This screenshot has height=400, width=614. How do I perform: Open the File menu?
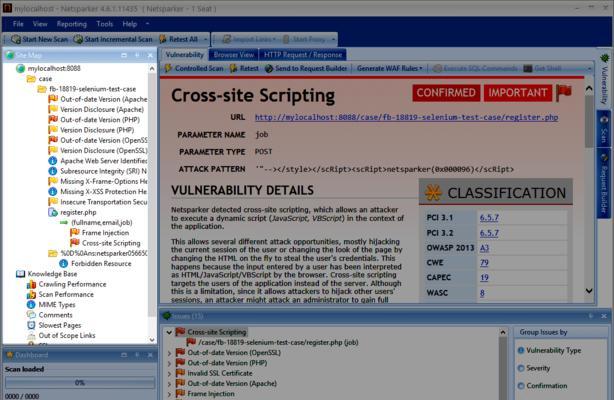18,24
